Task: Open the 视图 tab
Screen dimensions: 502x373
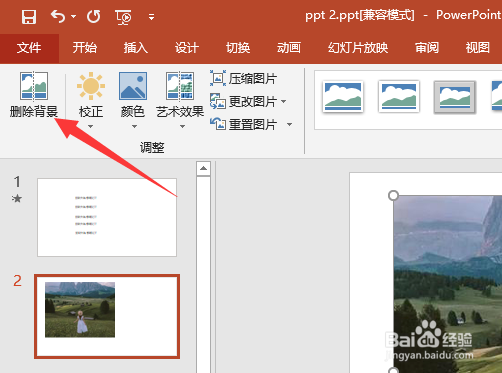Action: tap(478, 48)
